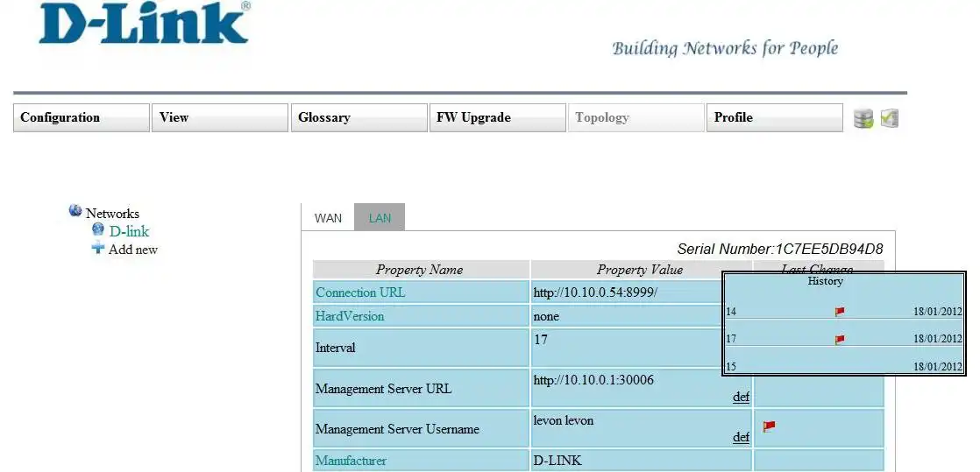
Task: Click the red flag in History row 17
Action: pos(840,339)
